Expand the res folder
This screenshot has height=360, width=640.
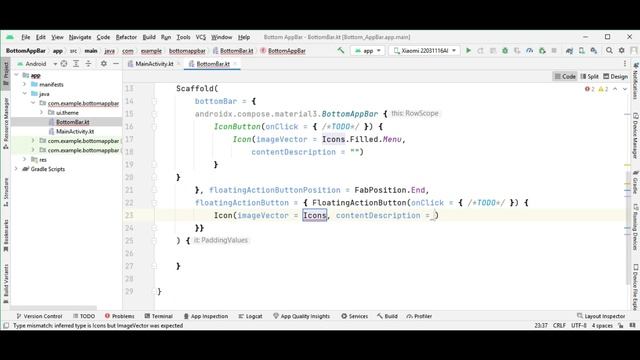point(24,160)
